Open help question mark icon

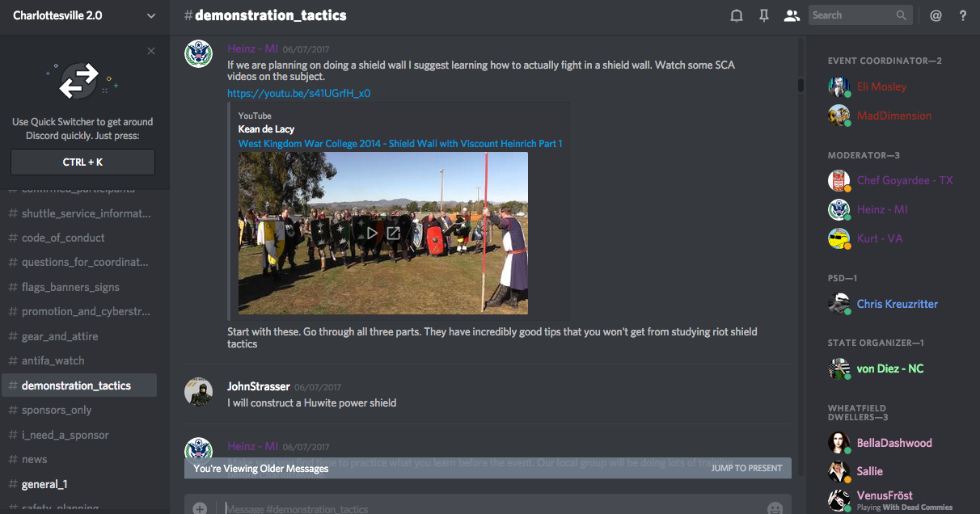pyautogui.click(x=963, y=15)
